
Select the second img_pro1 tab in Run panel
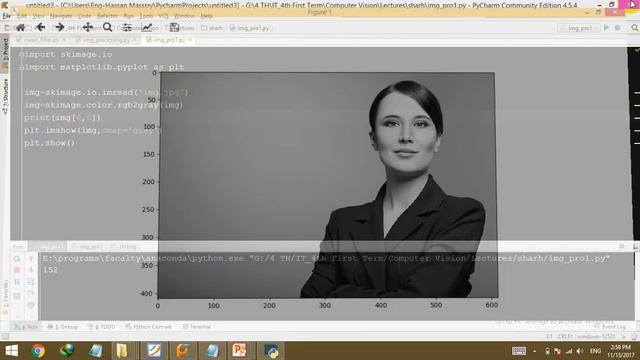click(87, 247)
